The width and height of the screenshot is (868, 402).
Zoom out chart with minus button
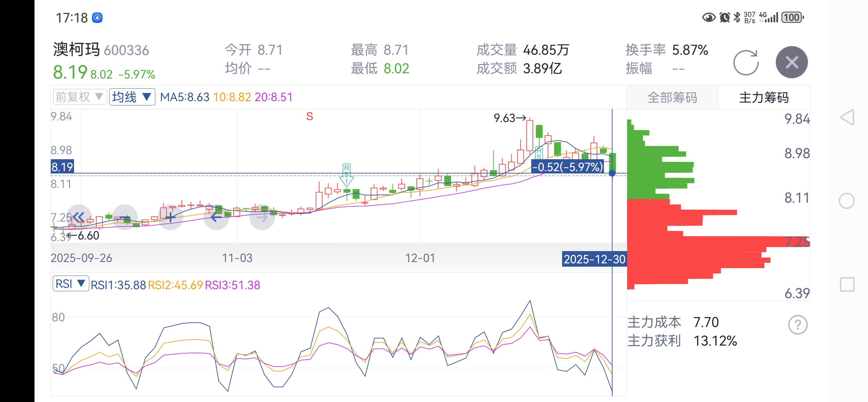click(125, 217)
